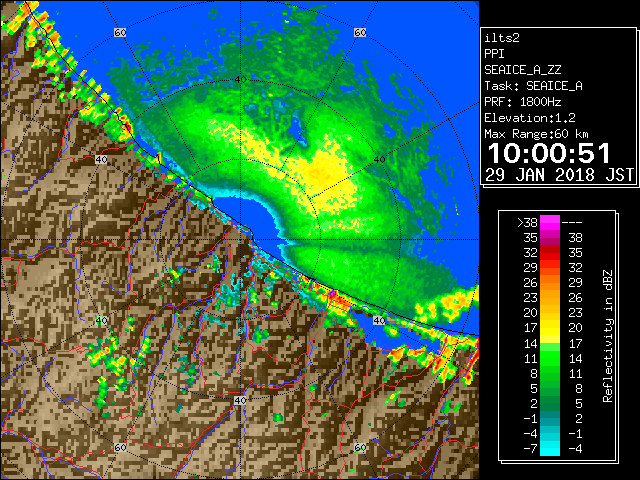Click the '-7' legend scale label
Image resolution: width=640 pixels, height=480 pixels.
point(530,448)
